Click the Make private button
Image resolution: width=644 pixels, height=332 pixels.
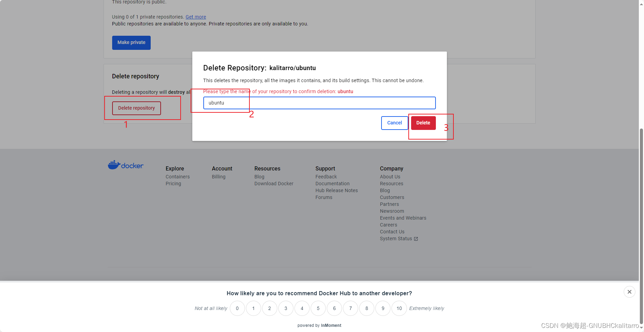click(131, 43)
